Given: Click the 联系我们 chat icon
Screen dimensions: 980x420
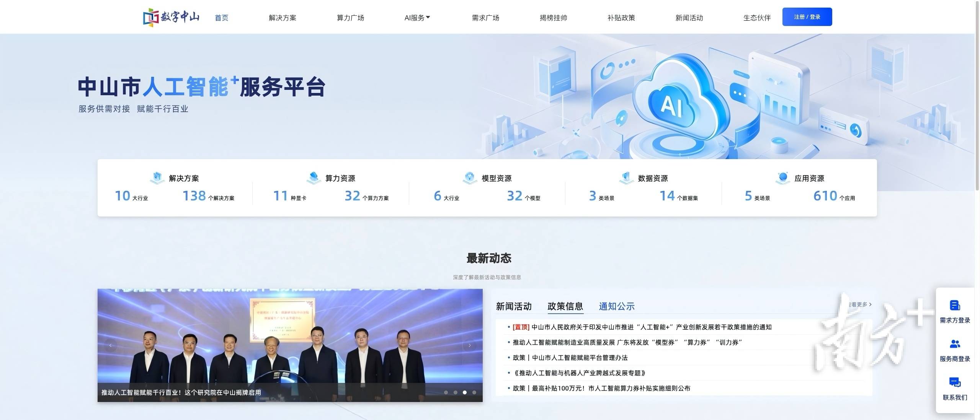Looking at the screenshot, I should [x=955, y=382].
